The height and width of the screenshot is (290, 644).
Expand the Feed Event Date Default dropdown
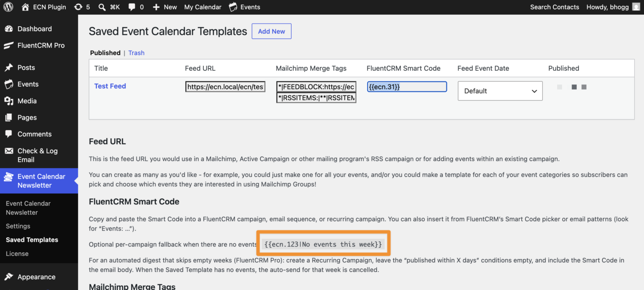tap(500, 91)
